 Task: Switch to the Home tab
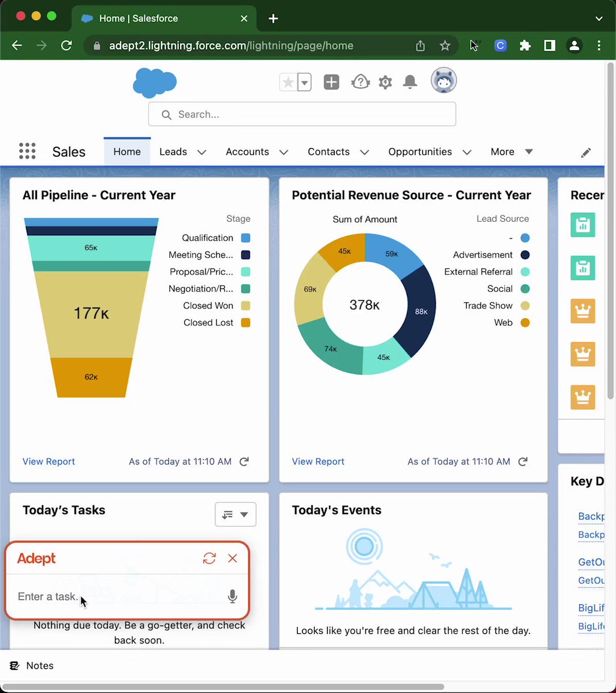click(127, 151)
